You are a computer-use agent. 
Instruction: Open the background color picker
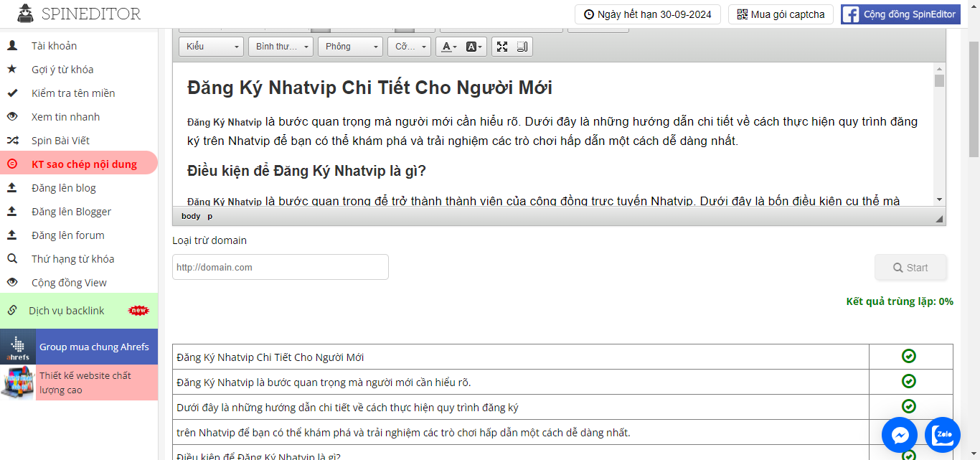[474, 47]
